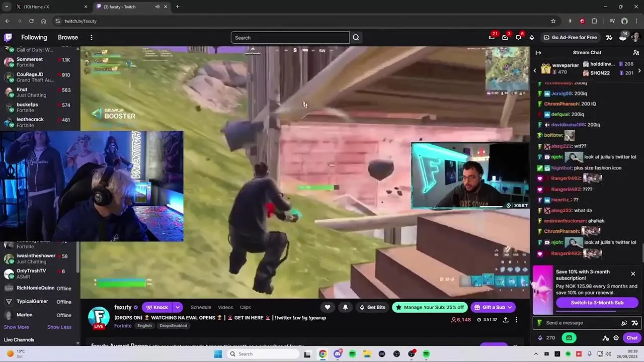
Task: Open the browser home button
Action: tap(43, 21)
